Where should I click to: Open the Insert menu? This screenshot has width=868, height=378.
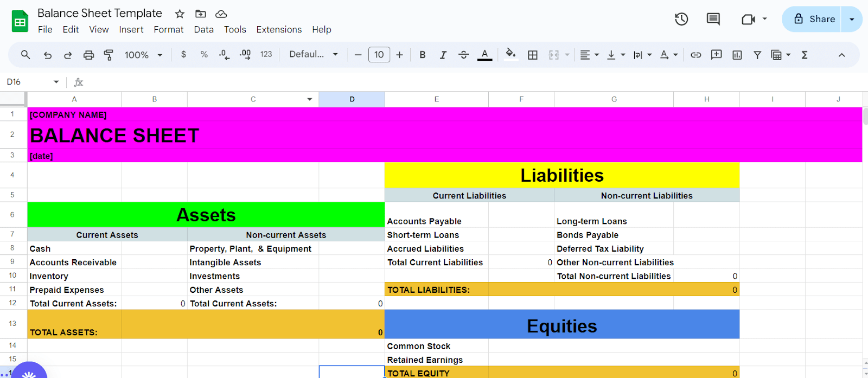pos(131,29)
